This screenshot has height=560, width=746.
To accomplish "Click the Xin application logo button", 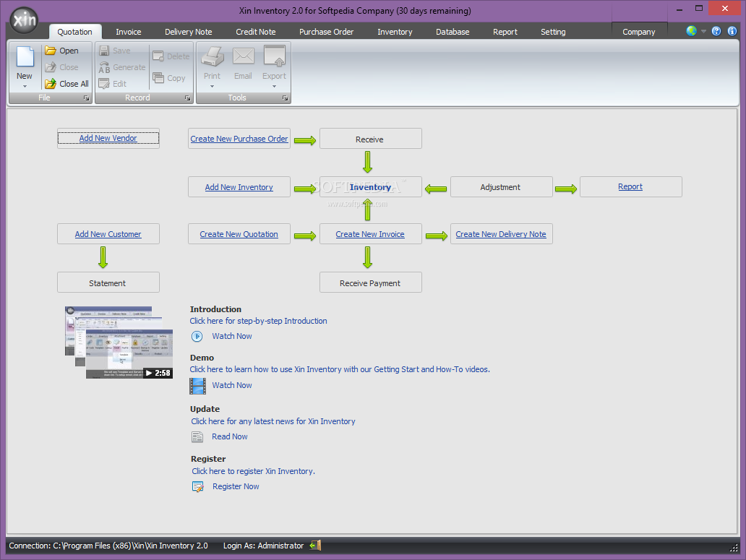I will 24,20.
